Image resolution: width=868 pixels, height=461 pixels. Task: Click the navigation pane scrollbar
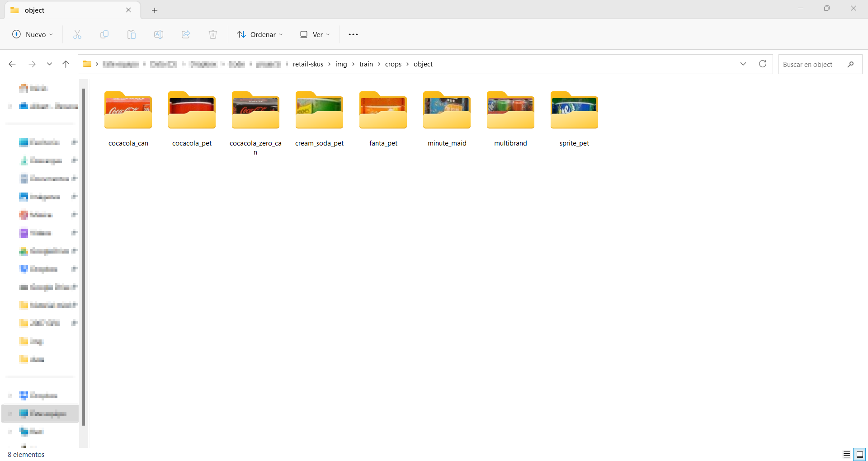[x=84, y=258]
